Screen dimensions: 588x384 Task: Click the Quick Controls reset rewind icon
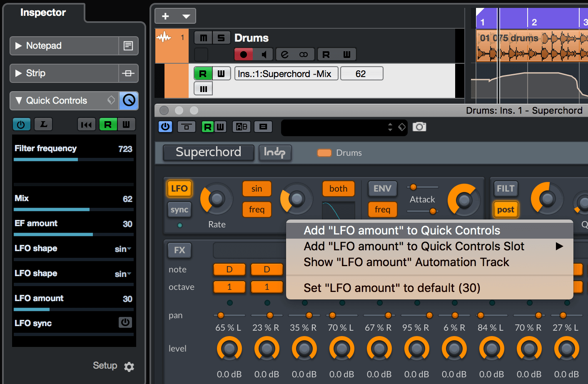(87, 125)
